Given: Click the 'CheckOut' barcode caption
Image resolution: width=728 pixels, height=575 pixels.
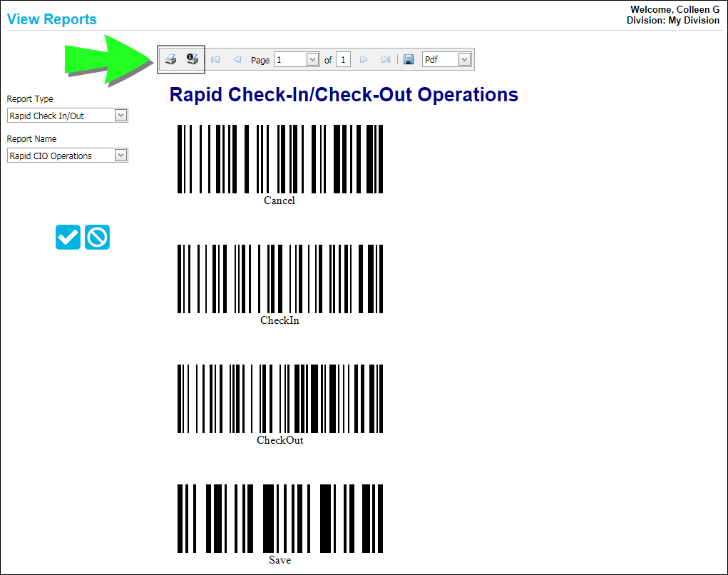Looking at the screenshot, I should pos(280,440).
